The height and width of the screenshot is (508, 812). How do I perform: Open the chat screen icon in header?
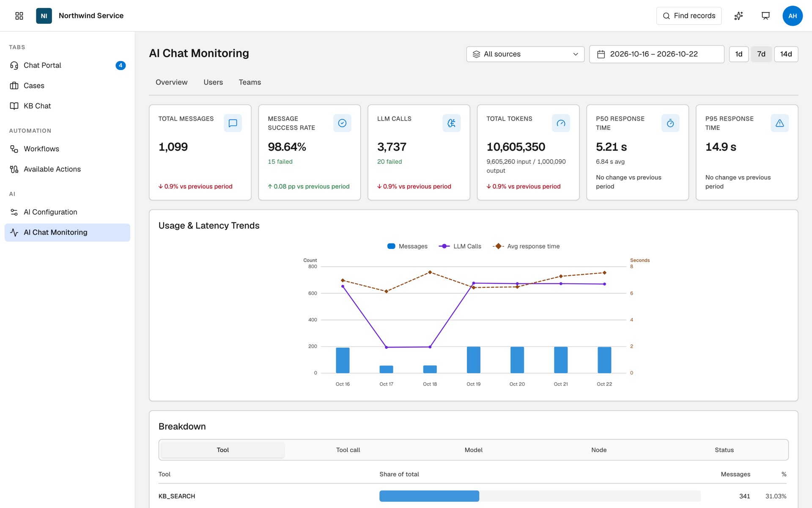pyautogui.click(x=765, y=16)
